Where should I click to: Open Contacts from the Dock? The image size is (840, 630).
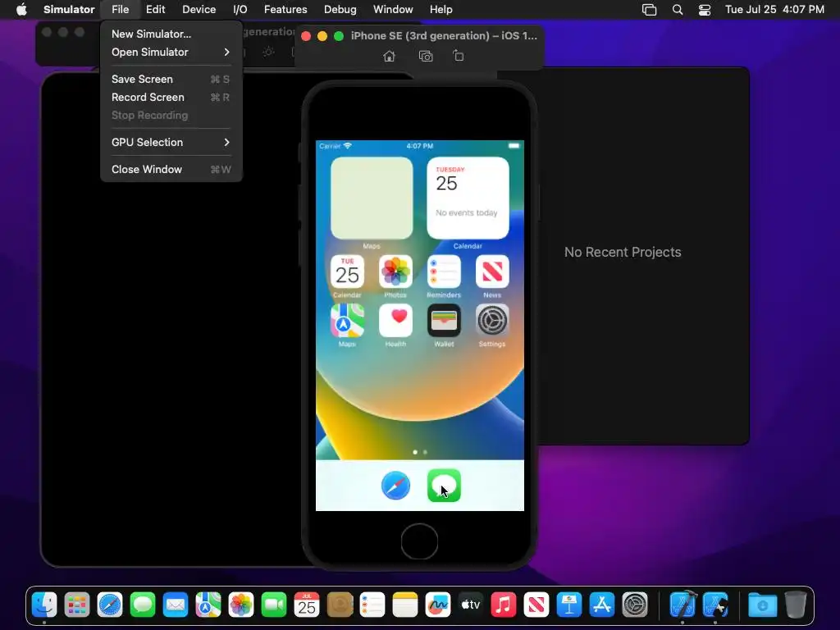(x=340, y=605)
